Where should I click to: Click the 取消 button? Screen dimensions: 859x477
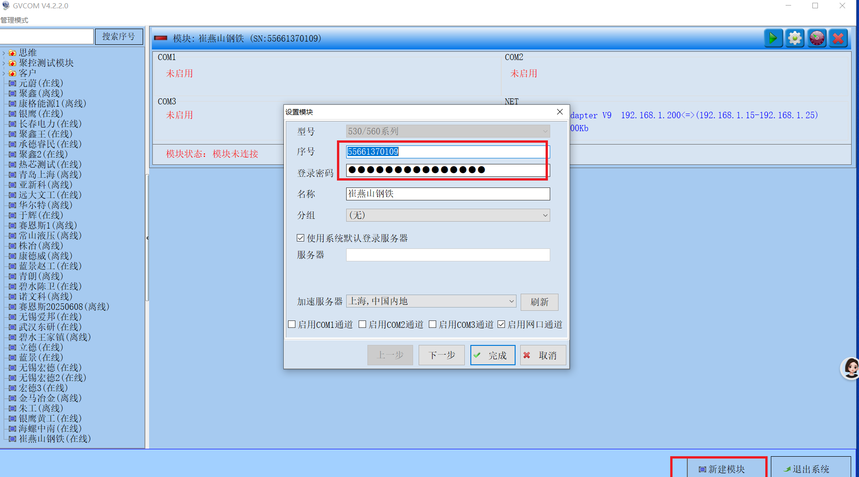[x=542, y=355]
